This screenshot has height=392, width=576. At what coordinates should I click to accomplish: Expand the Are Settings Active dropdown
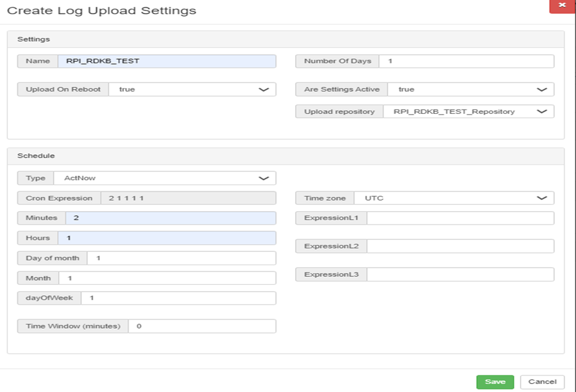pyautogui.click(x=471, y=89)
